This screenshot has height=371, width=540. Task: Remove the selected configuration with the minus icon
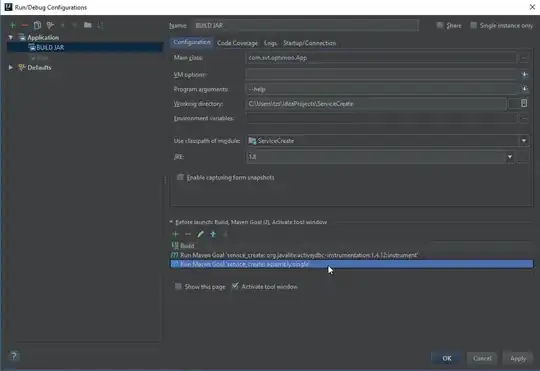pos(24,25)
